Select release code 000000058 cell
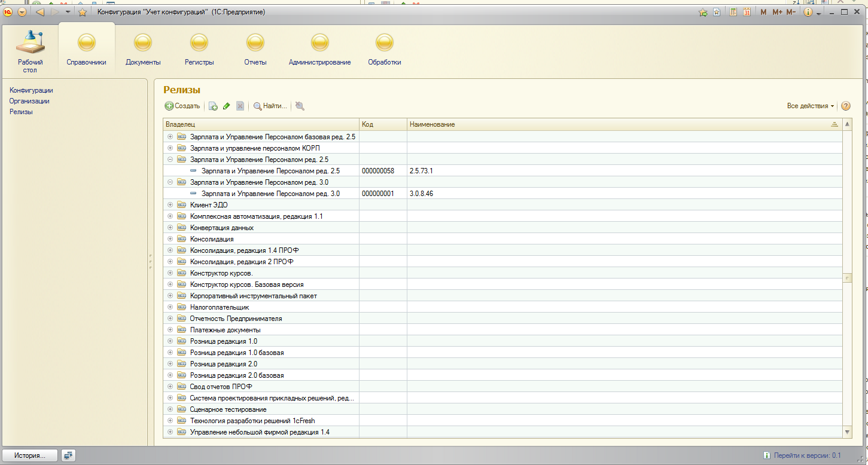 coord(383,171)
